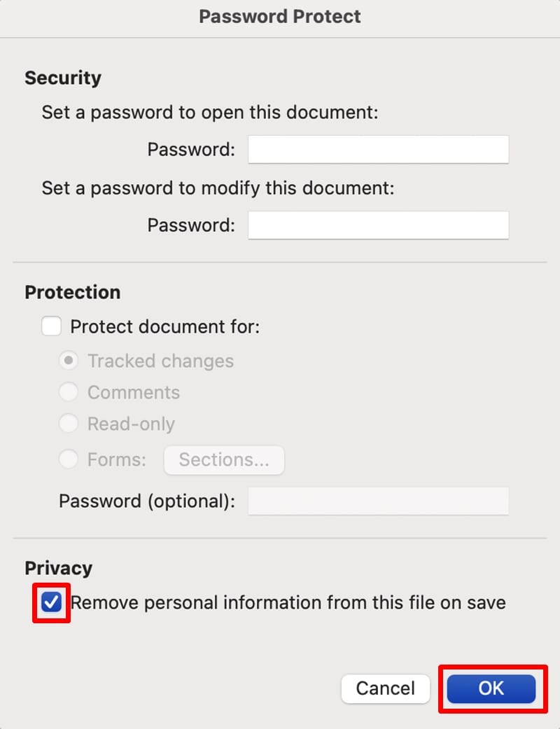Select the Tracked changes radio button
Screen dimensions: 560x729
(x=68, y=361)
